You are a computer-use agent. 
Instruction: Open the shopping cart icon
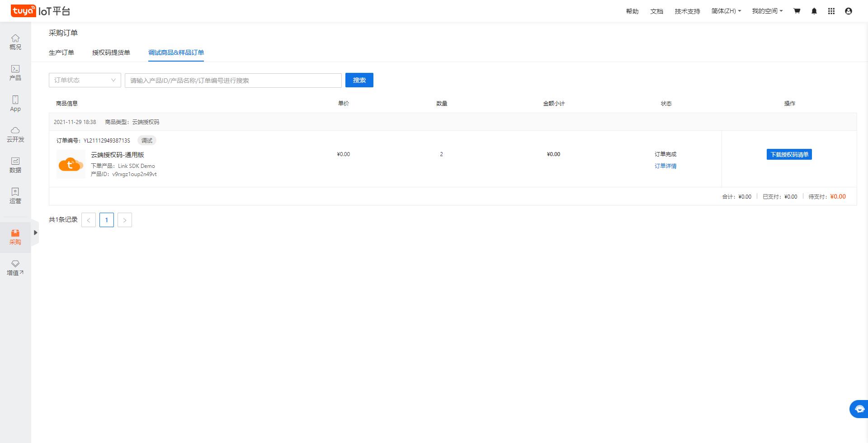click(797, 11)
